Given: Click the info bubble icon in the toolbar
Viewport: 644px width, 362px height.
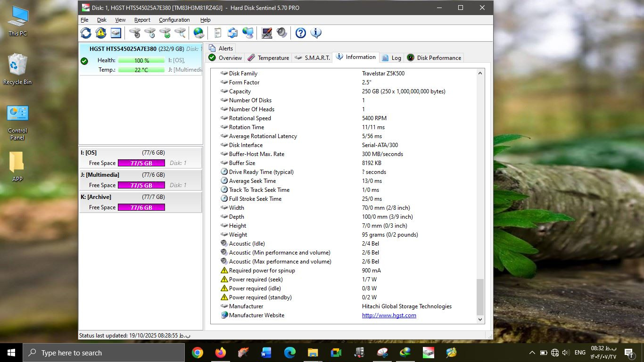Looking at the screenshot, I should click(316, 33).
